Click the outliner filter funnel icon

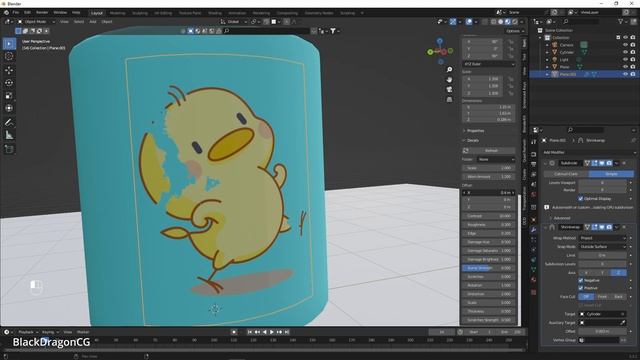pyautogui.click(x=621, y=22)
